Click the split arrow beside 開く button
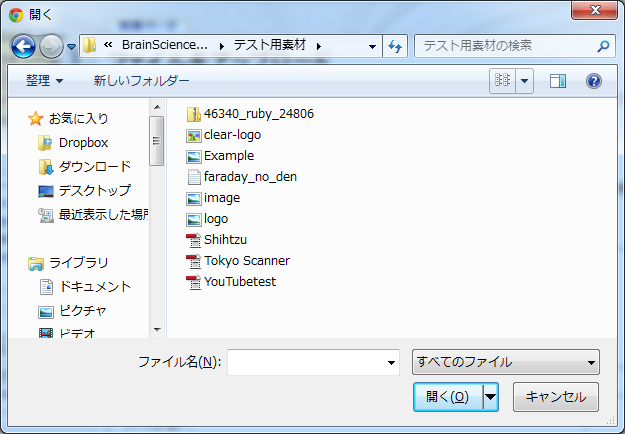 click(490, 397)
